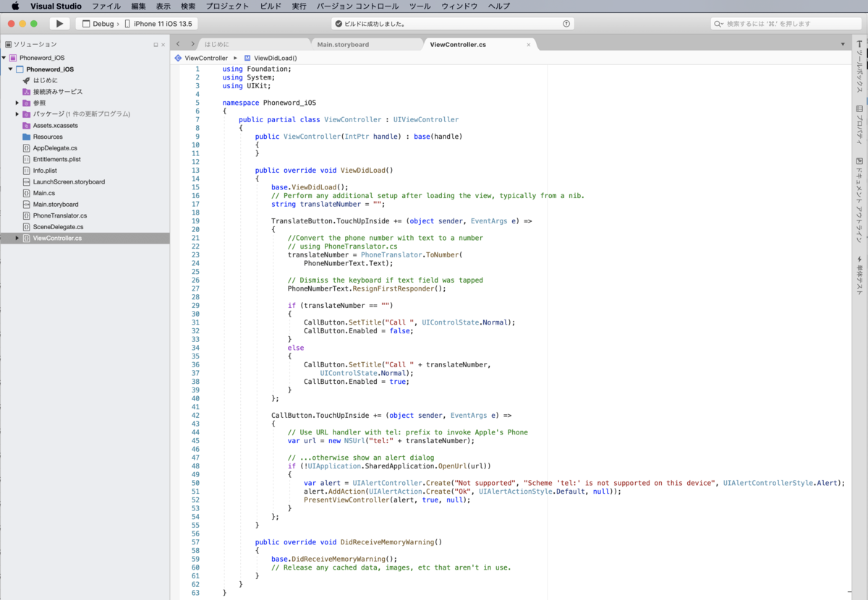Select 接続済みサービス in solution tree
The image size is (868, 600).
pyautogui.click(x=57, y=92)
